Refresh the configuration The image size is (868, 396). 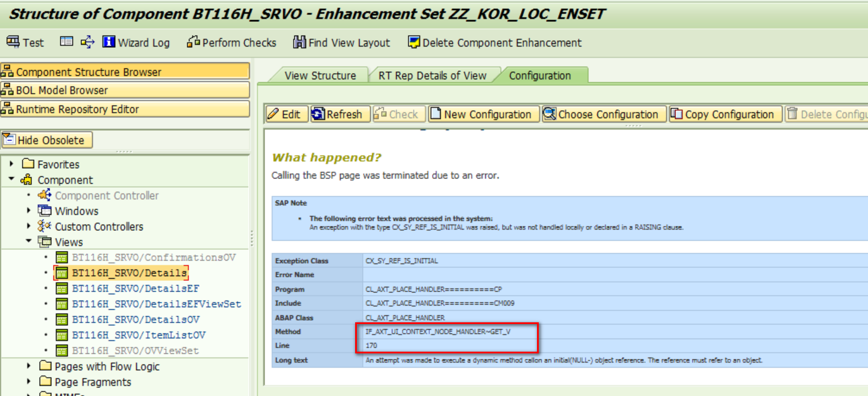point(340,114)
